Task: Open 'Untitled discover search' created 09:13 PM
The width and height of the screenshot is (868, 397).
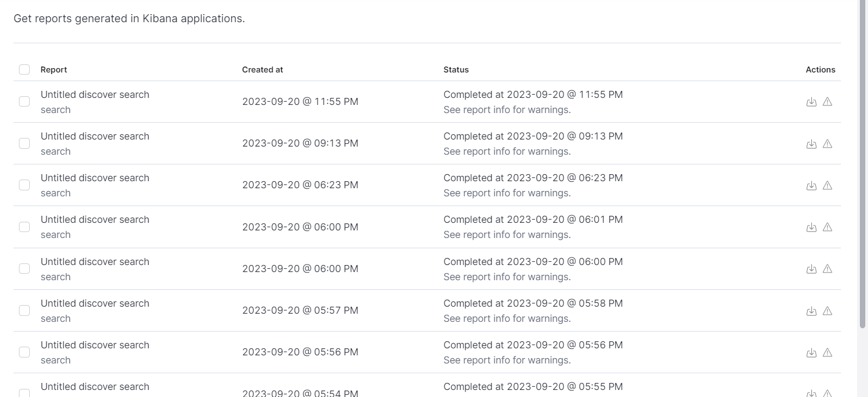Action: click(x=95, y=136)
